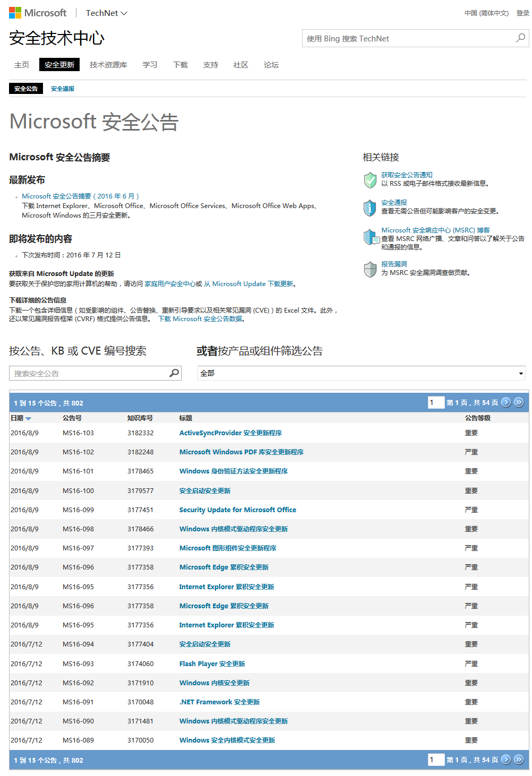Screen dimensions: 532x776
Task: Open the 论坛 nav tab
Action: pos(271,65)
